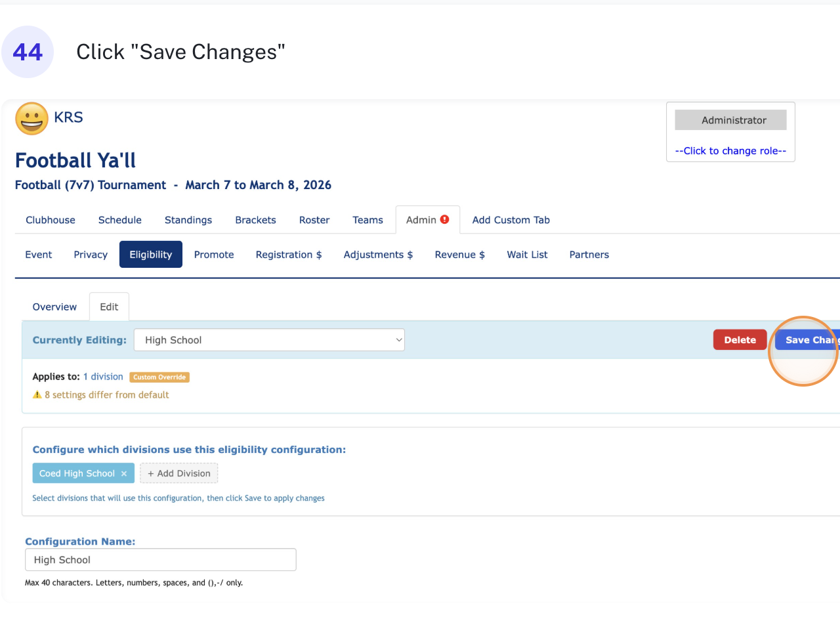Click the warning triangle before settings message
The width and height of the screenshot is (840, 617).
(x=35, y=394)
